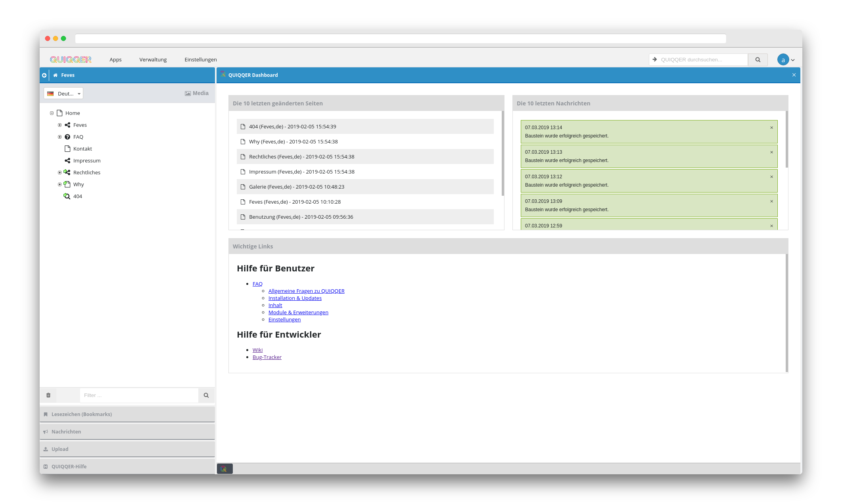
Task: Open Module & Erweiterungen link
Action: click(x=298, y=312)
